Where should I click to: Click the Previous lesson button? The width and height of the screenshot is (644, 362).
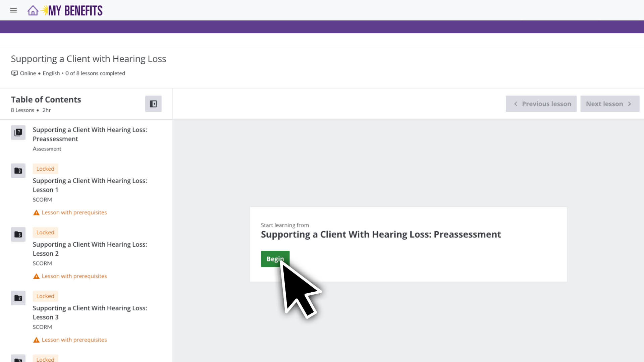(x=541, y=104)
